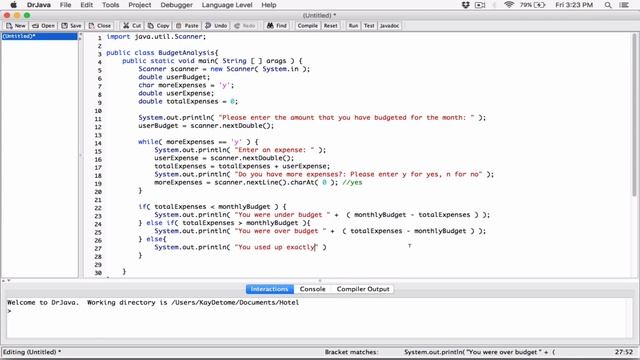
Task: Open Spotlight search in the menu bar
Action: pyautogui.click(x=608, y=5)
